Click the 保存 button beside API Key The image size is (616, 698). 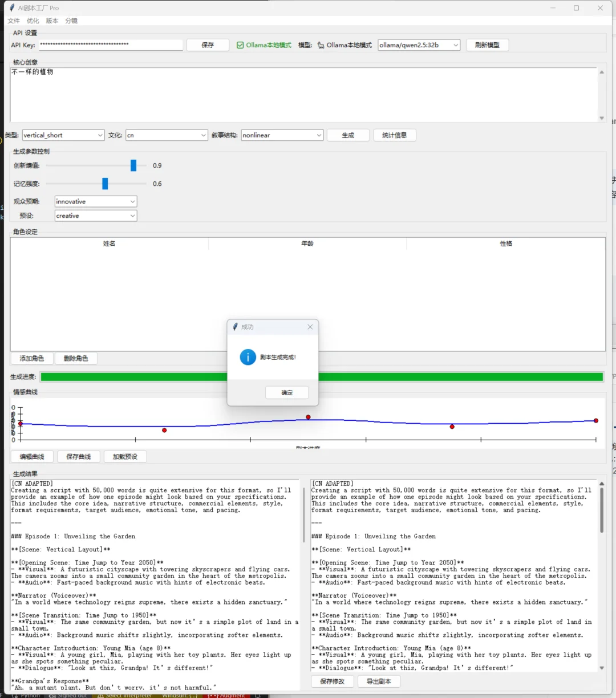pyautogui.click(x=208, y=45)
